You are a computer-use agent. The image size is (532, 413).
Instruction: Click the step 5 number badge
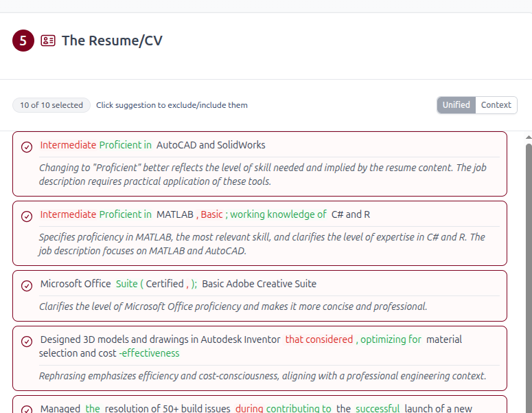point(23,41)
